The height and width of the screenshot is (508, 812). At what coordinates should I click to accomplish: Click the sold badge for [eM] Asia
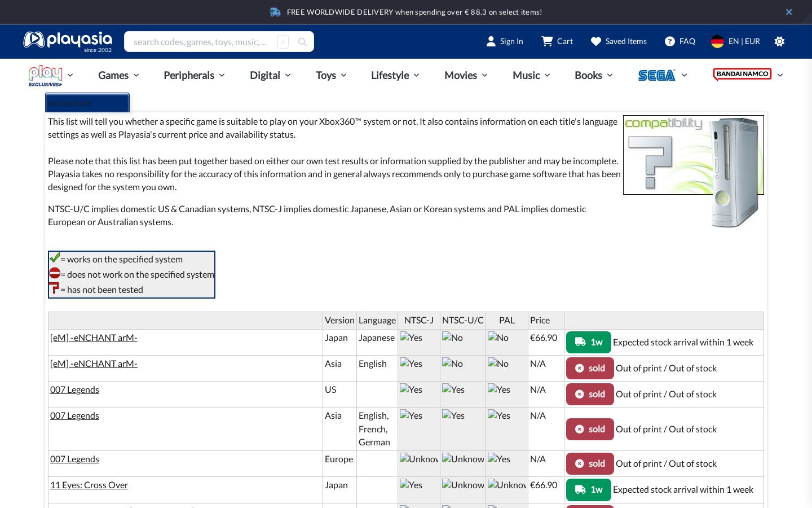[590, 368]
